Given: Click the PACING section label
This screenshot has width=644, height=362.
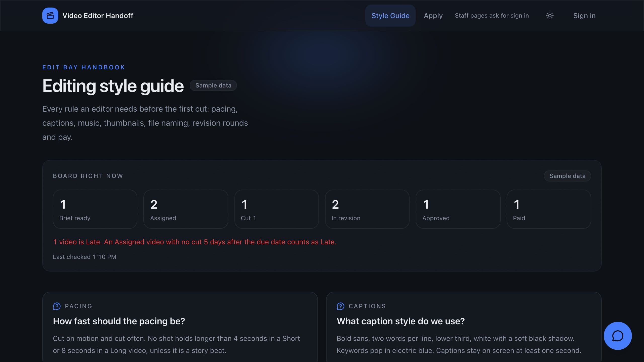Looking at the screenshot, I should (78, 306).
